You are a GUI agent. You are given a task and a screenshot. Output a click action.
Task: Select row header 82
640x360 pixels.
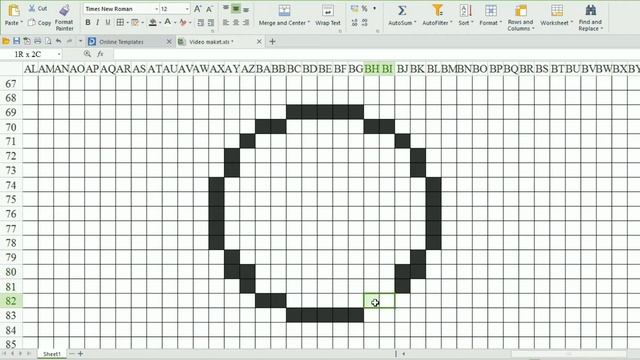tap(11, 301)
